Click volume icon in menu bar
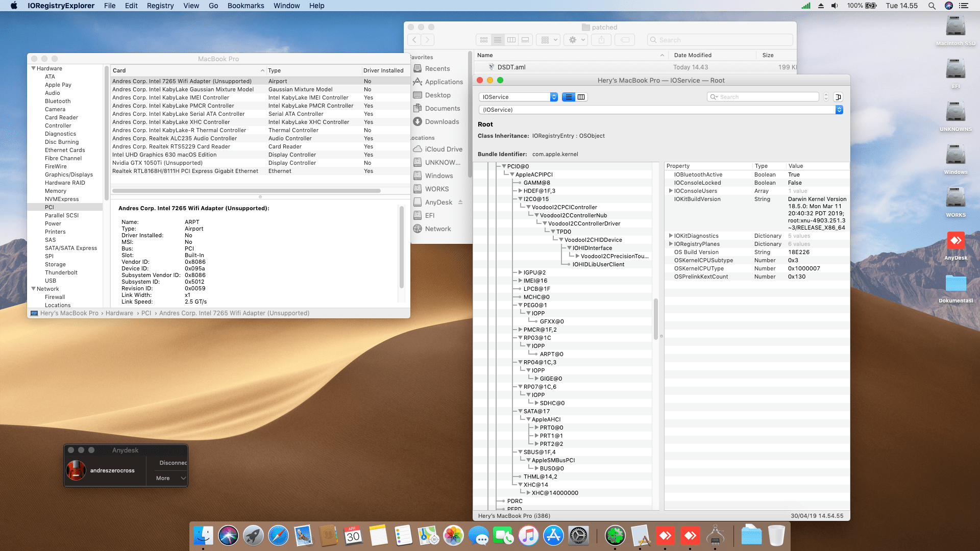The height and width of the screenshot is (551, 980). (x=835, y=6)
